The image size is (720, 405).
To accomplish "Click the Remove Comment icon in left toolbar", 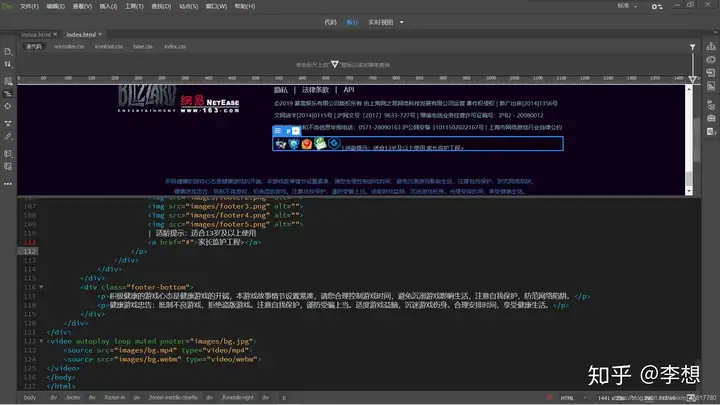I will [8, 166].
